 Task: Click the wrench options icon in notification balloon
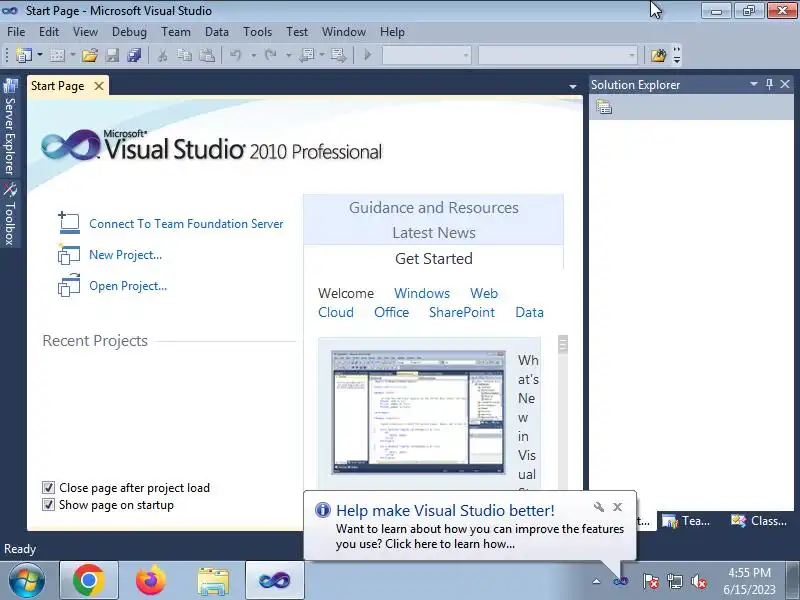[599, 507]
